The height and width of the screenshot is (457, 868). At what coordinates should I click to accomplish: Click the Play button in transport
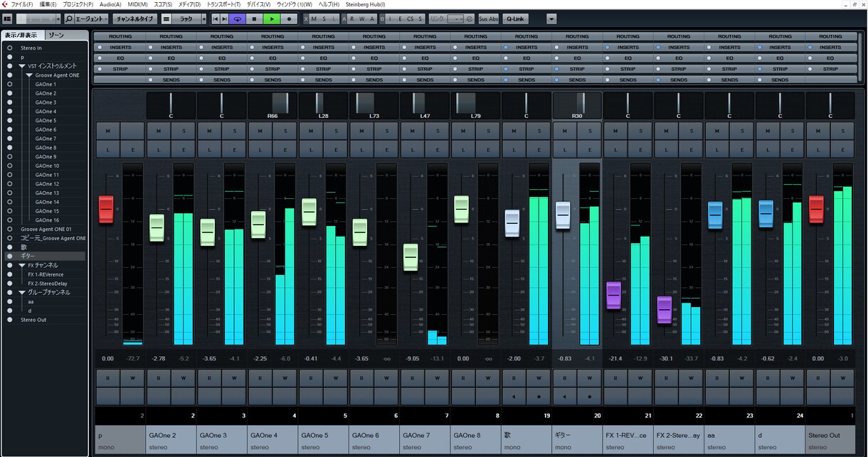(271, 18)
